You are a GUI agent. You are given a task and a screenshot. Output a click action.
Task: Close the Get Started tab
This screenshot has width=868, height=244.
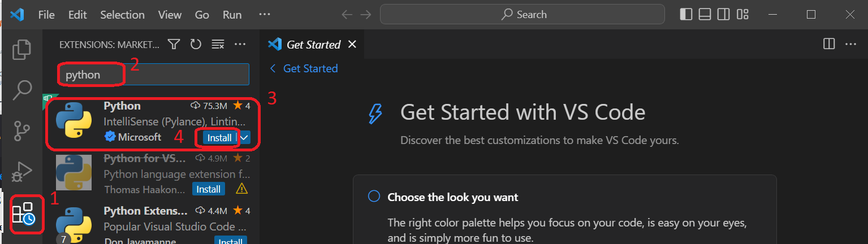coord(352,44)
